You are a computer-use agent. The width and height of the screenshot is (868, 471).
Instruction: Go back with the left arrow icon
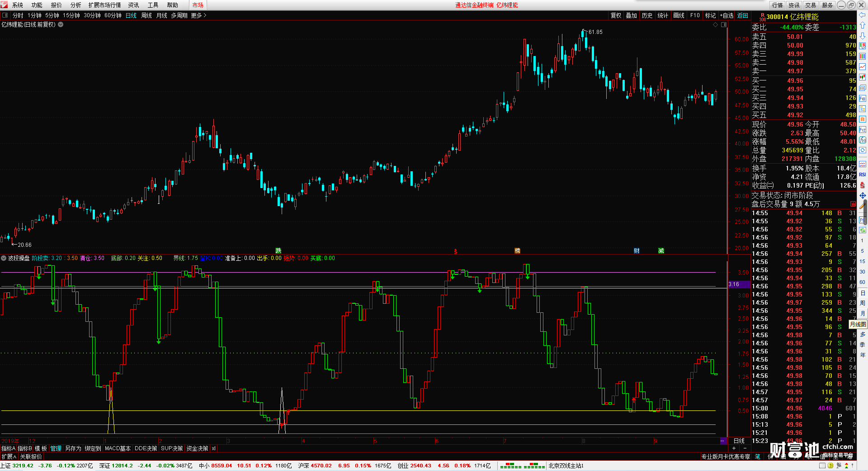tap(863, 15)
